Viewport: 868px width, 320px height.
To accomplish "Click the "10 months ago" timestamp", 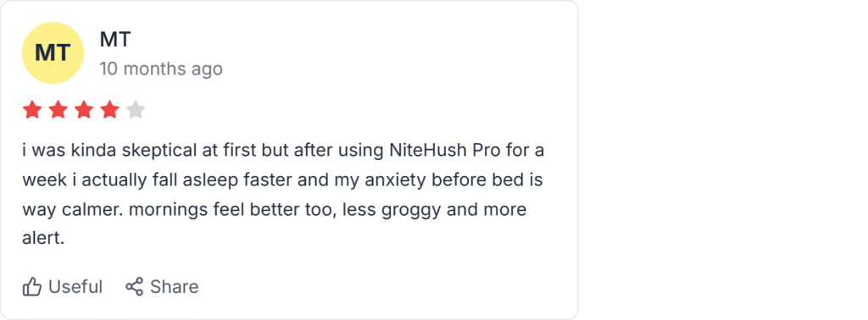I will pos(161,69).
